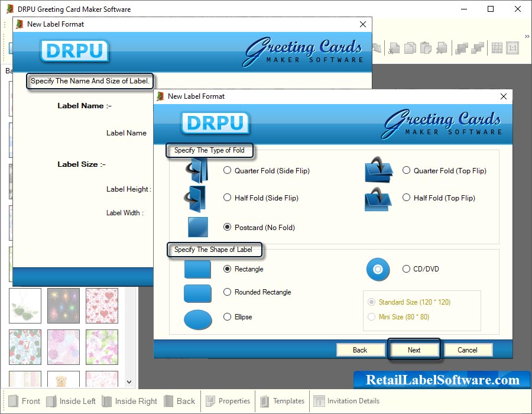Open the Invitation Details tab
The image size is (532, 414).
346,401
